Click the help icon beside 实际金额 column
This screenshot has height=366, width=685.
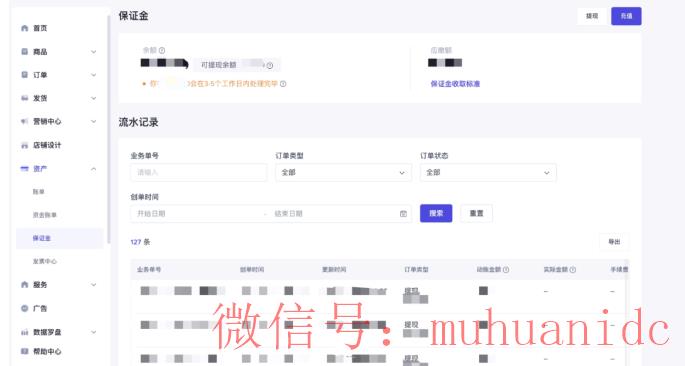[573, 270]
